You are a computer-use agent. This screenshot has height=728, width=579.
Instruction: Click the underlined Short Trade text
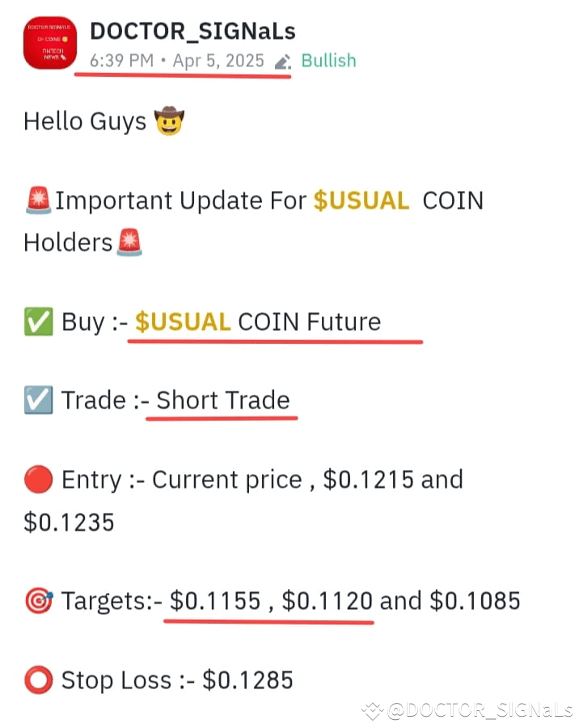[224, 400]
